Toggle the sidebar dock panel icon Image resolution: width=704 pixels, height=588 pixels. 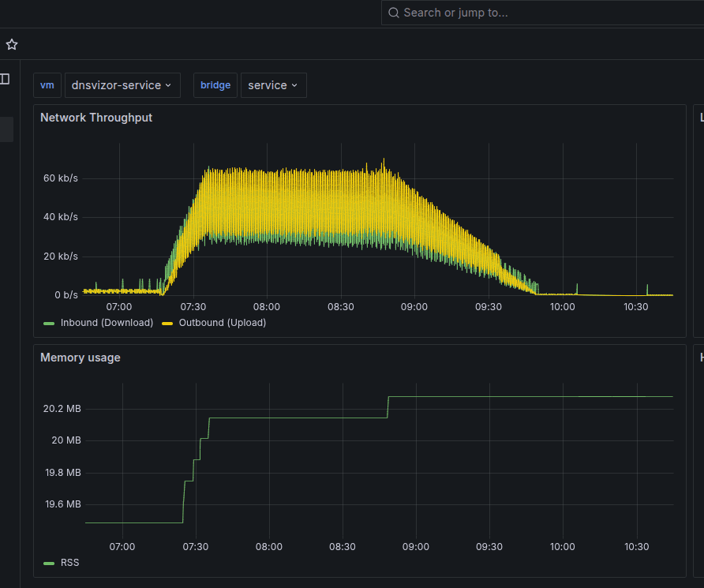[x=5, y=79]
